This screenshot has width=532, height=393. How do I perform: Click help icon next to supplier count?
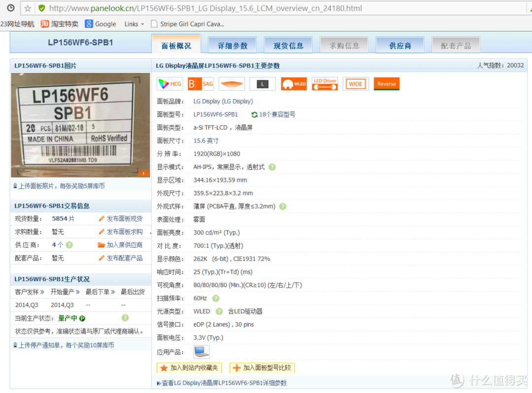[69, 245]
